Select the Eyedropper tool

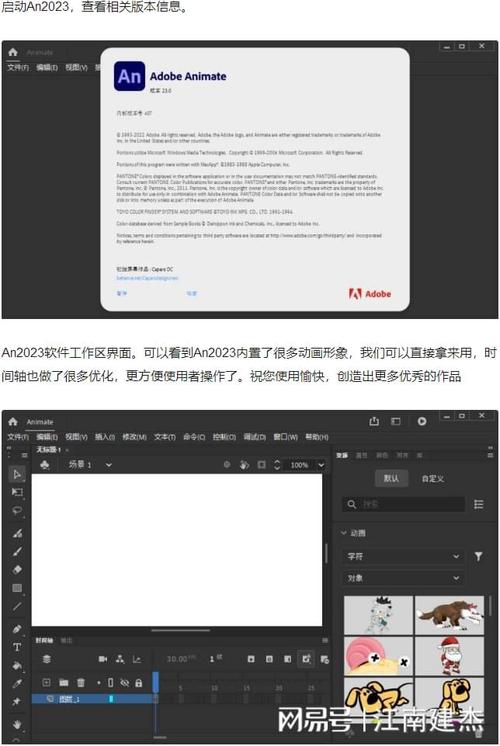[x=18, y=684]
